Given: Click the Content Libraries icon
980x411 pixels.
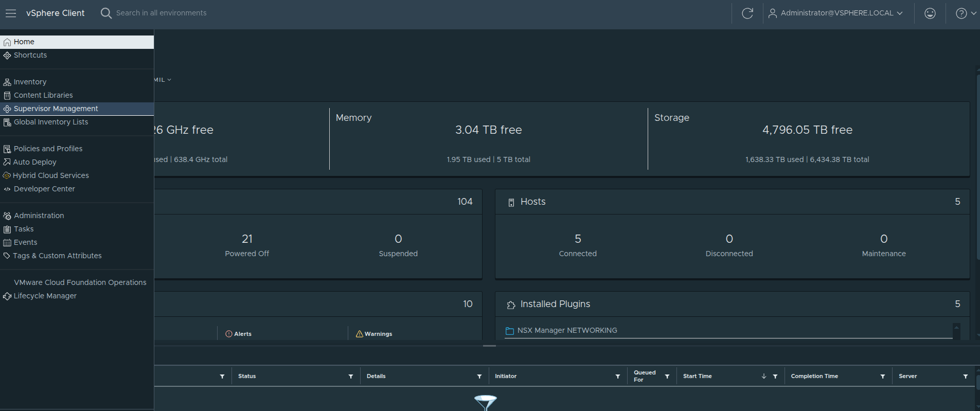Looking at the screenshot, I should tap(7, 96).
